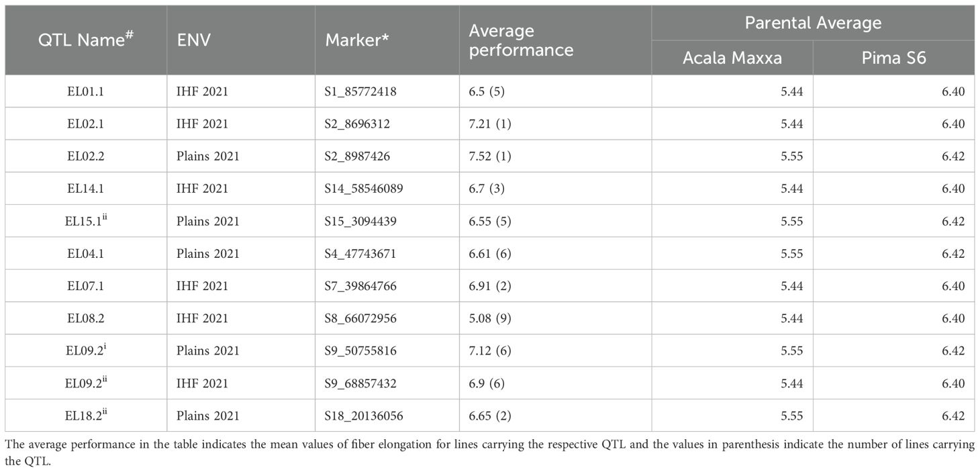This screenshot has width=980, height=472.
Task: Select the EL01.1 QTL name cell
Action: click(85, 91)
